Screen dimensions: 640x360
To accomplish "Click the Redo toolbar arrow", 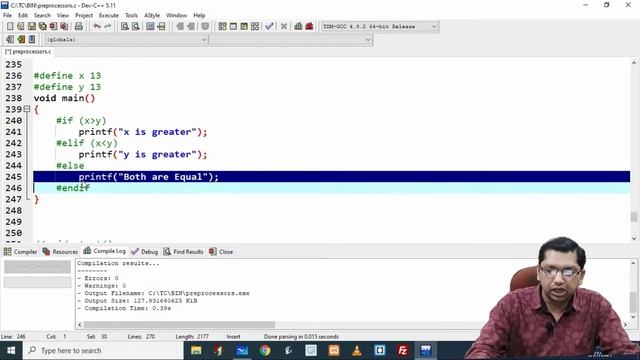I will click(x=108, y=27).
